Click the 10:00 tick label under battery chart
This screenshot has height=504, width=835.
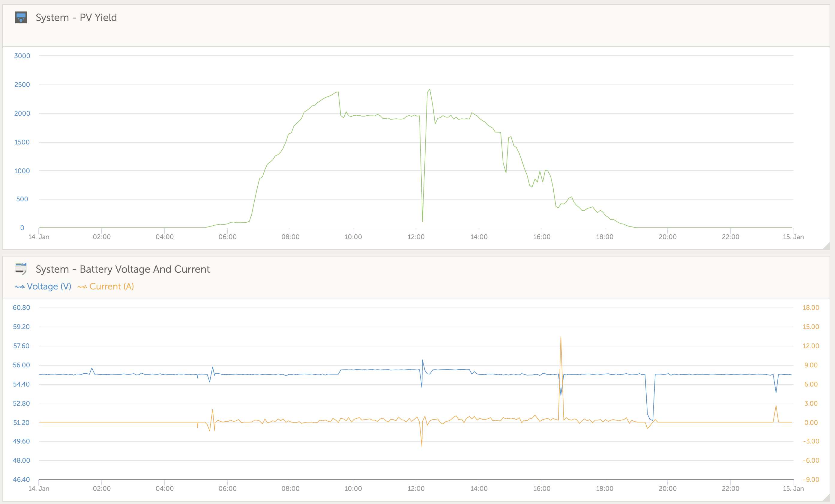353,488
